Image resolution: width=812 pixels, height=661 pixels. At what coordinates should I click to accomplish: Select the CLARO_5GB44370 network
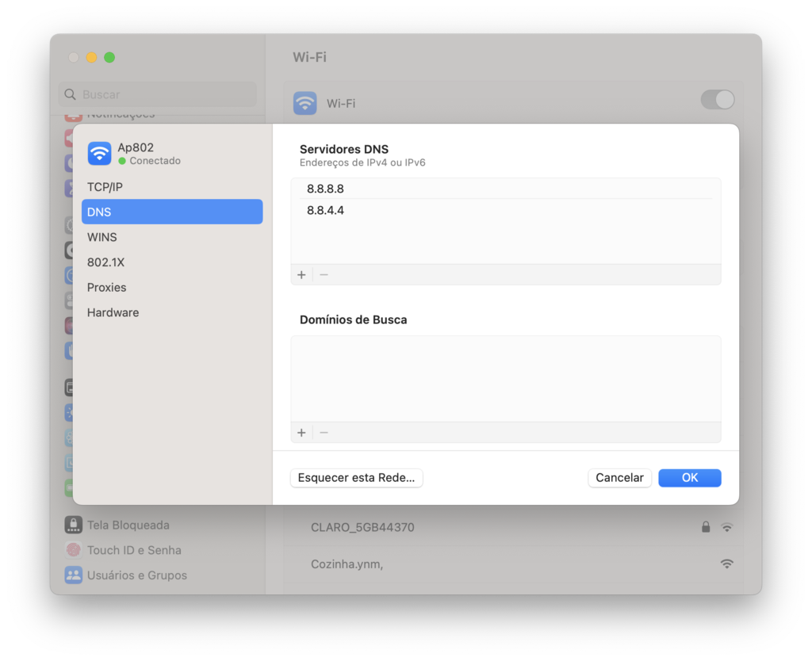(513, 528)
